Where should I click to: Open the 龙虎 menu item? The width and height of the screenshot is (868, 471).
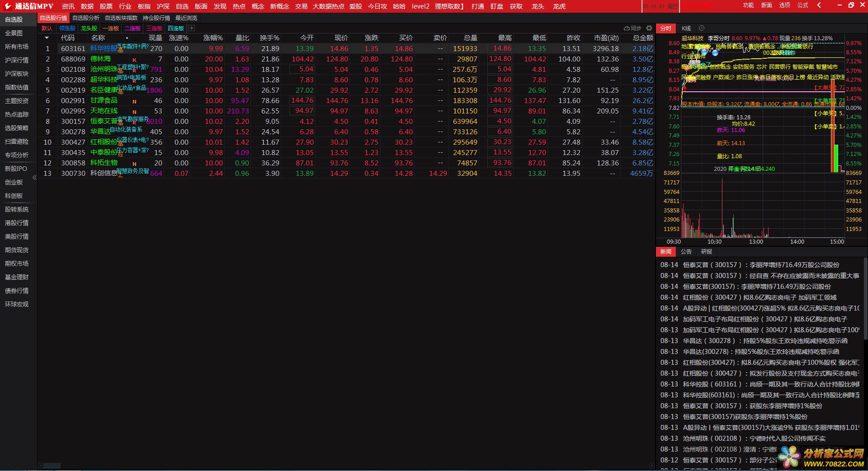point(559,6)
